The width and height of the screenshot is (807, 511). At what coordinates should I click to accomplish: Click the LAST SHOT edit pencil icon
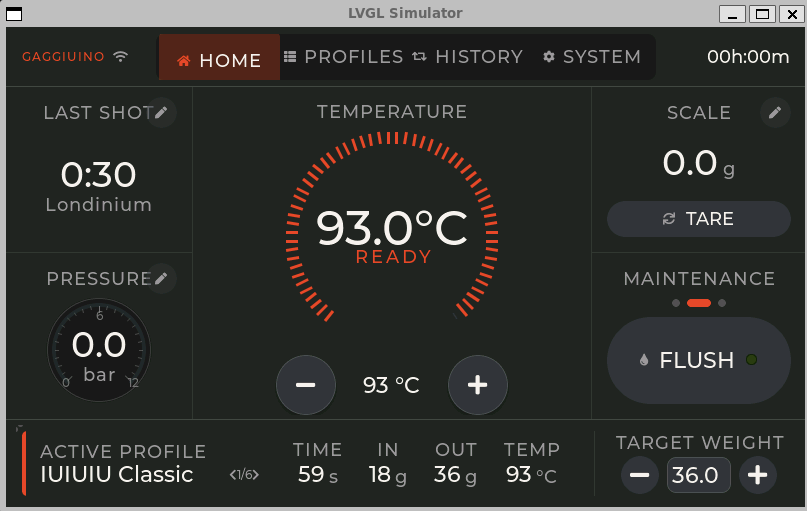point(161,112)
